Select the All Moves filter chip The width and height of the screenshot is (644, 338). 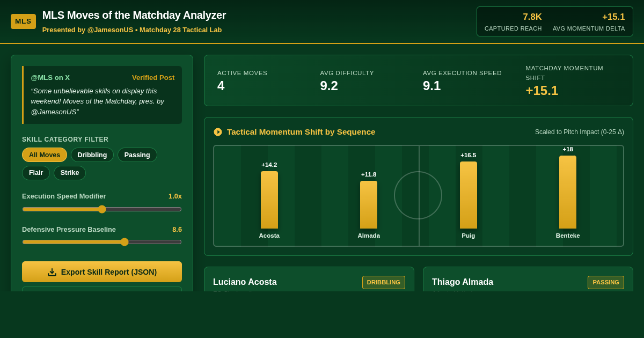(45, 155)
